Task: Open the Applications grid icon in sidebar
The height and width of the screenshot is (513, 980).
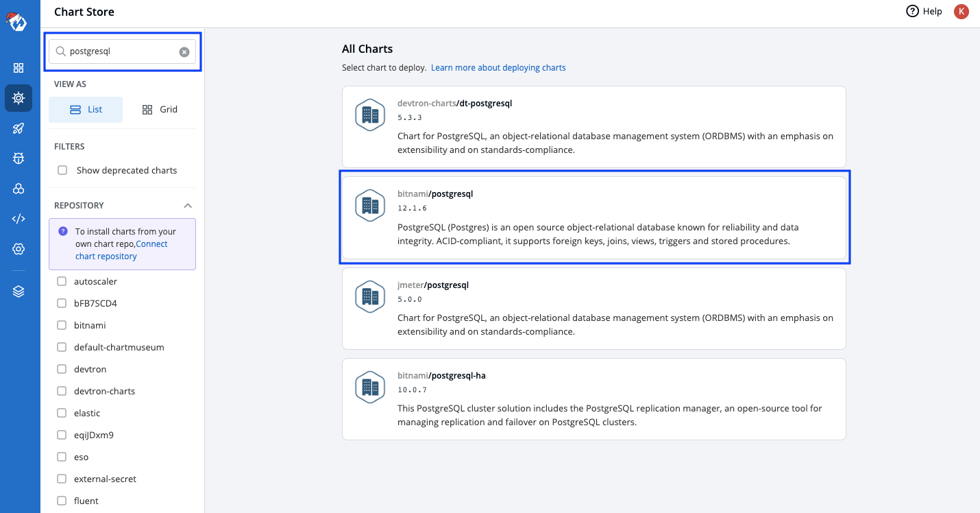Action: (x=19, y=68)
